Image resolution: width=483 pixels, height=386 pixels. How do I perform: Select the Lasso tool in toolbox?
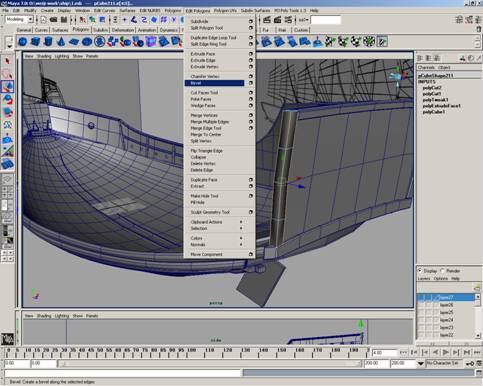tap(7, 74)
